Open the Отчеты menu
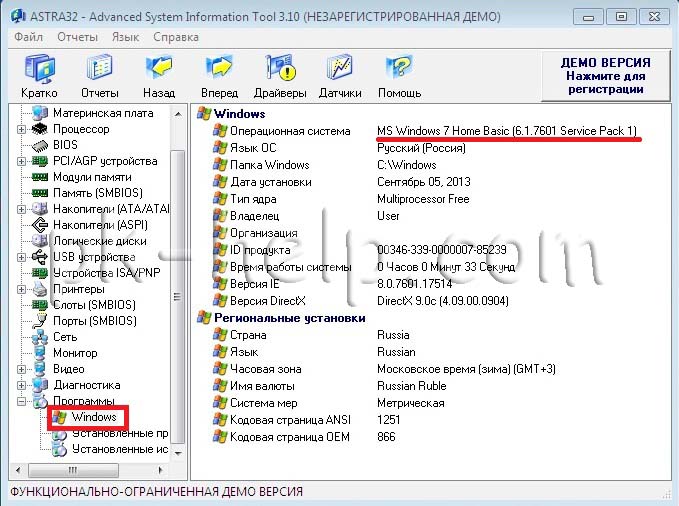 (x=78, y=37)
